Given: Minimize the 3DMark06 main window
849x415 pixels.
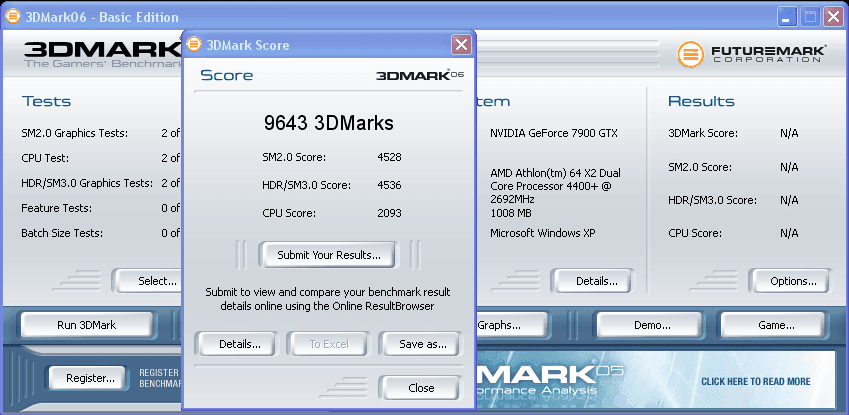Looking at the screenshot, I should click(787, 17).
